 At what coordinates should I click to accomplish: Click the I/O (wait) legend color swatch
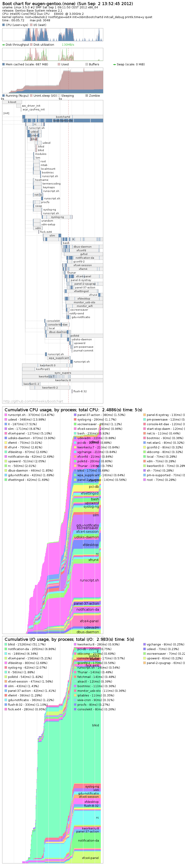[31, 25]
